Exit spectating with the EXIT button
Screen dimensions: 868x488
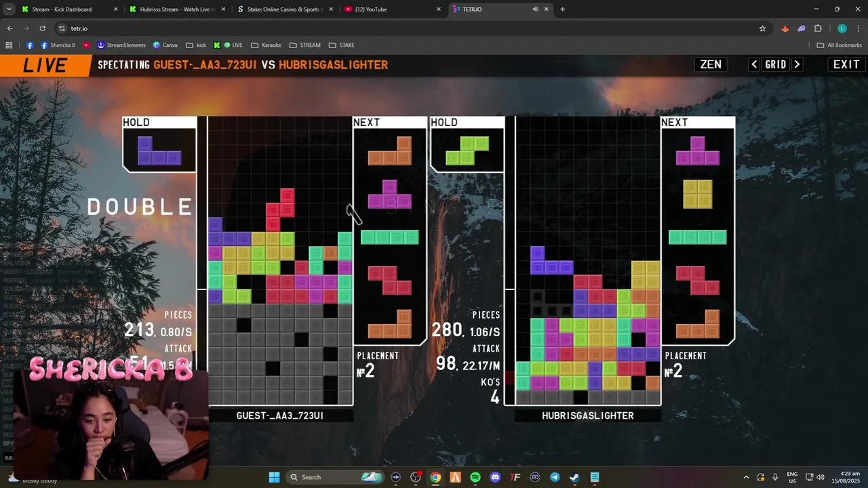tap(846, 64)
